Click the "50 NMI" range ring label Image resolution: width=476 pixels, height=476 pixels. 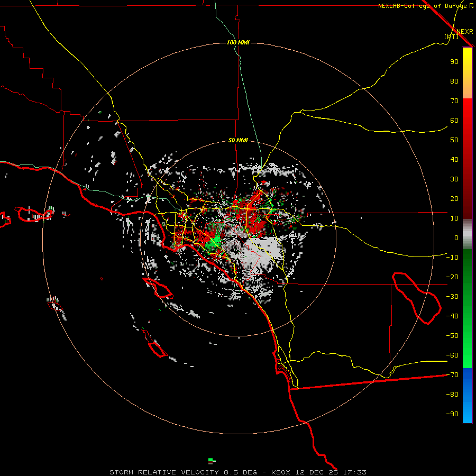[x=238, y=140]
